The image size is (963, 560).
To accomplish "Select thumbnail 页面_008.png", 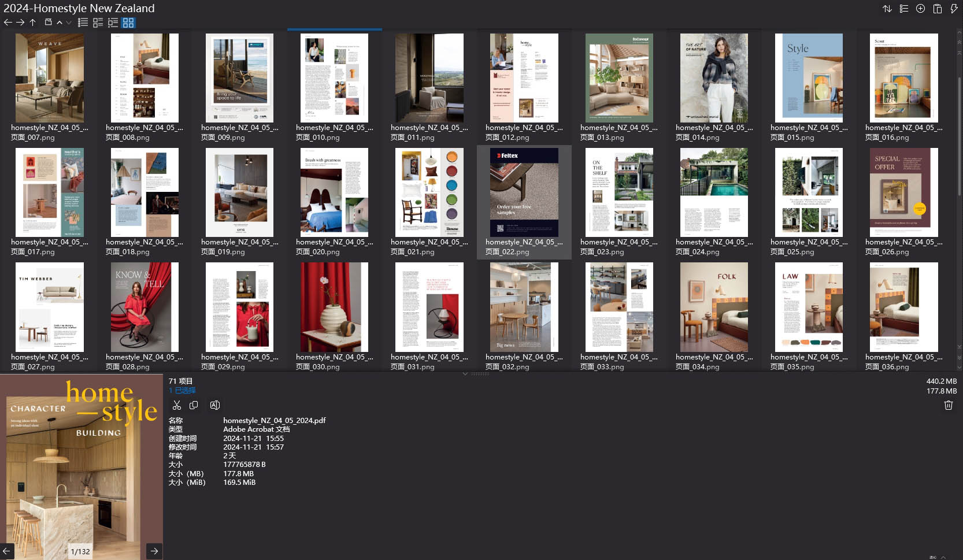I will (x=145, y=78).
